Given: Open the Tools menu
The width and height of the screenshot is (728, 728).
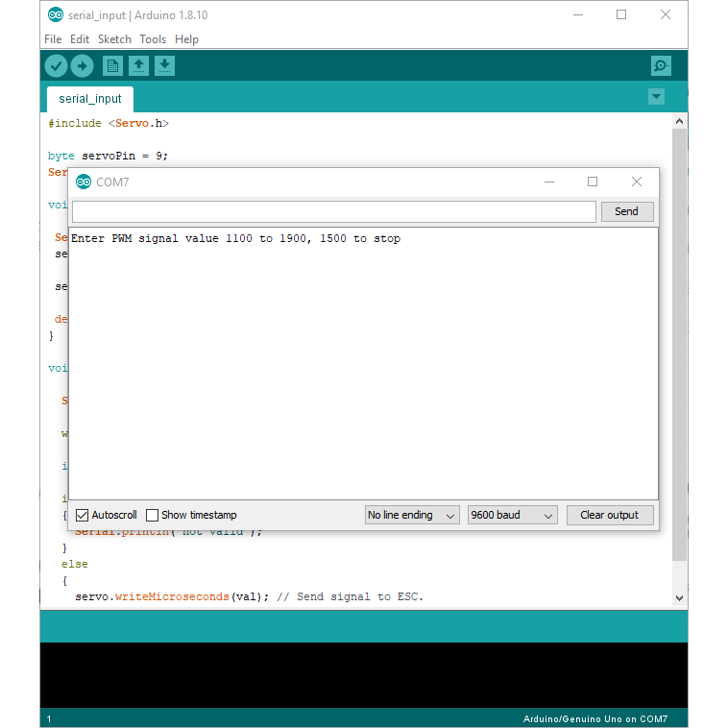Looking at the screenshot, I should coord(153,39).
